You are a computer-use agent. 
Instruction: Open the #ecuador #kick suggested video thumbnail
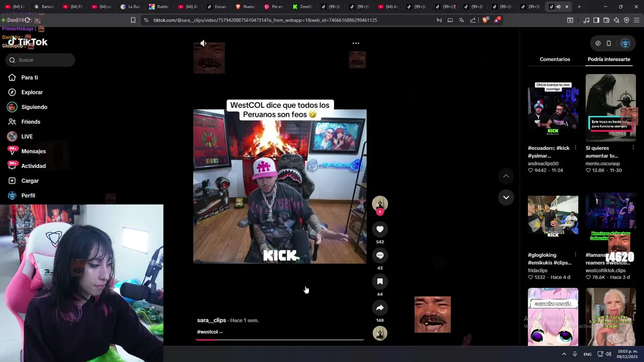pyautogui.click(x=553, y=108)
